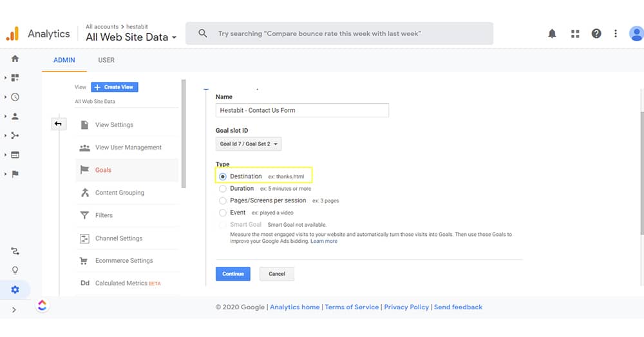Open Audience person sidebar icon
The height and width of the screenshot is (337, 644).
[x=15, y=116]
